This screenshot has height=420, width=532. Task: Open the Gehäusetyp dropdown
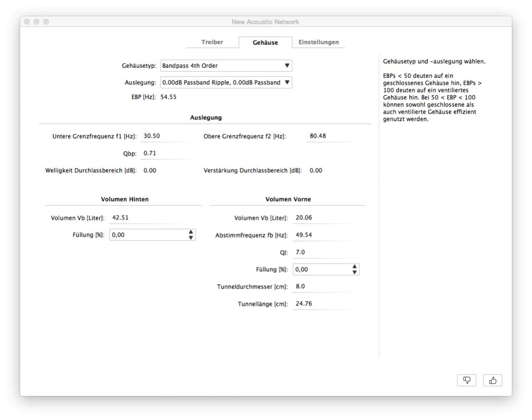click(x=226, y=65)
